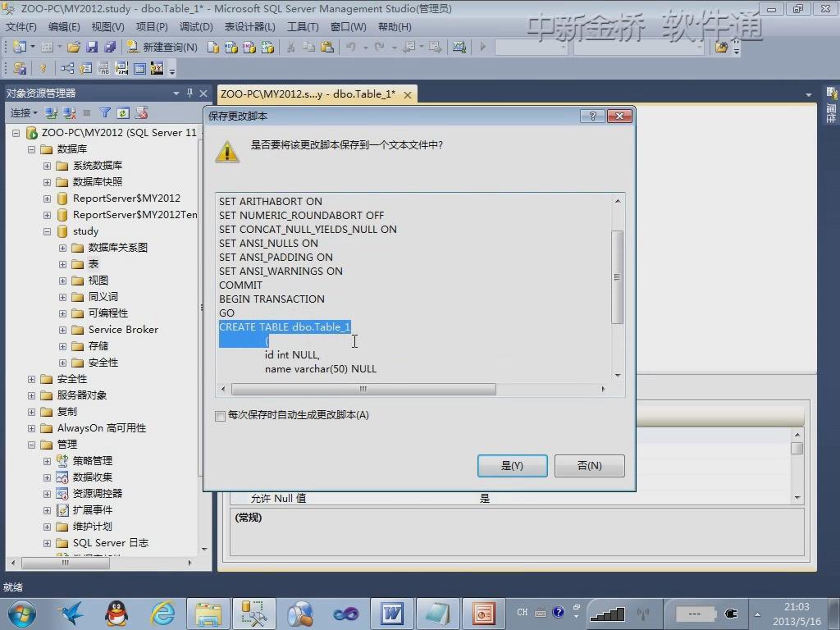Enable 每次保存时自动生成更改脚本 checkbox

pos(220,416)
